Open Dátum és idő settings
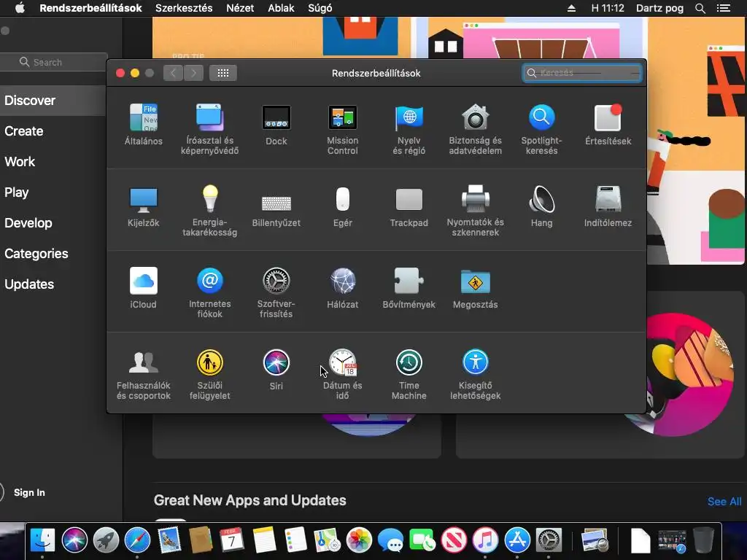The height and width of the screenshot is (560, 747). point(343,374)
